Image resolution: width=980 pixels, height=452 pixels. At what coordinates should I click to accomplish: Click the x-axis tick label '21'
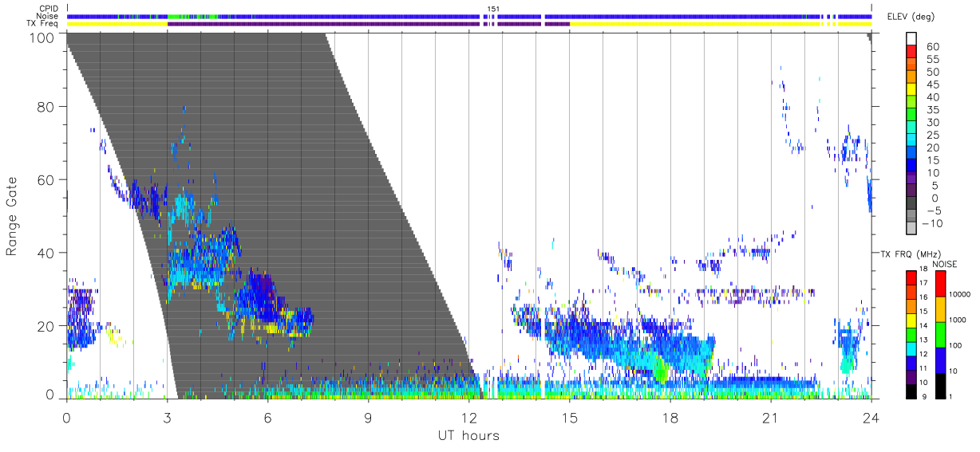[770, 418]
